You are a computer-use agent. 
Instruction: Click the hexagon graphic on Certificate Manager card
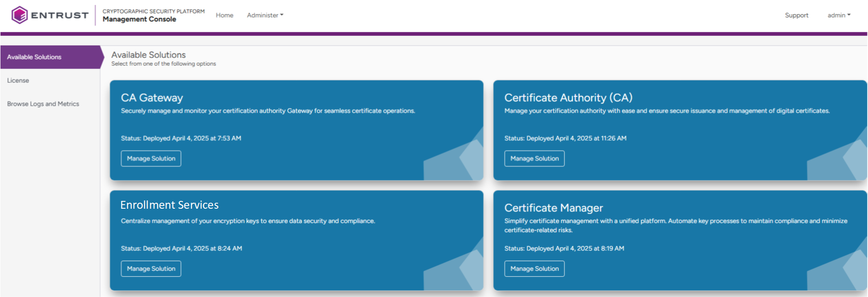coord(853,270)
